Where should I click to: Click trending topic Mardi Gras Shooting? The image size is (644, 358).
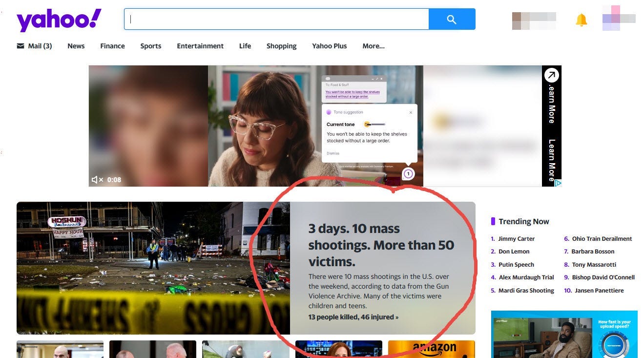(526, 291)
